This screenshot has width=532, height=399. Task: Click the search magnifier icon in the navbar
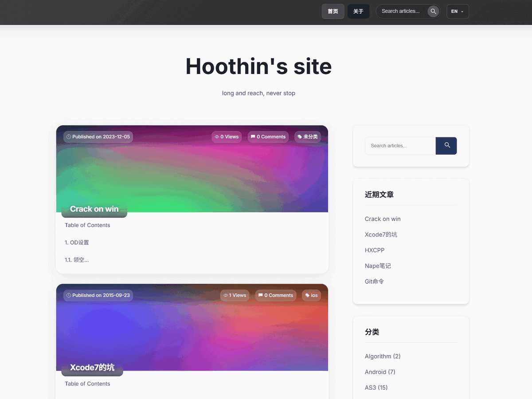click(433, 11)
